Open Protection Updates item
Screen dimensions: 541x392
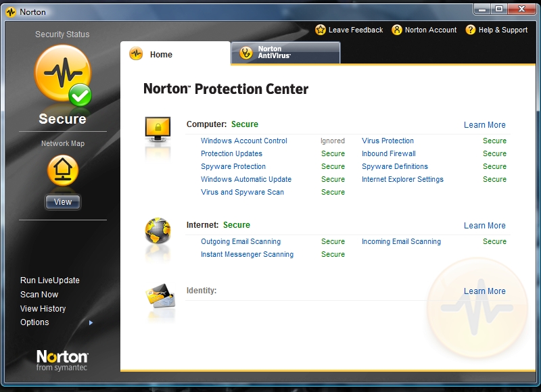click(x=231, y=153)
